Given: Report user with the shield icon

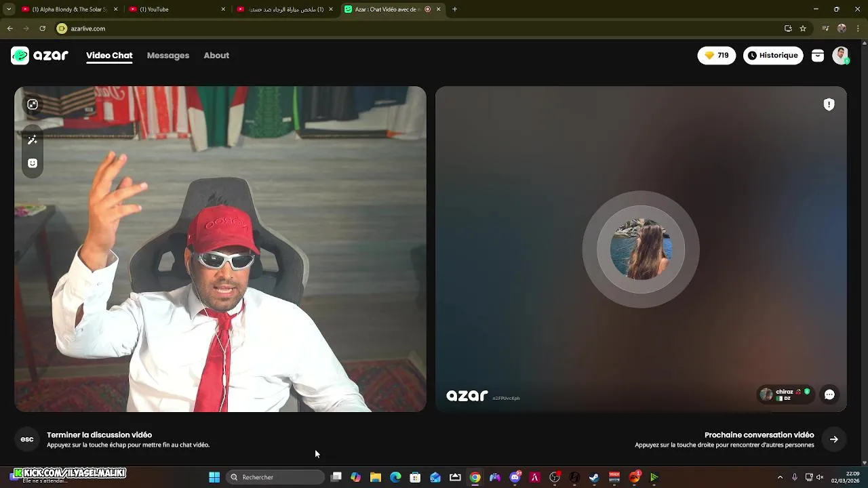Looking at the screenshot, I should (829, 104).
